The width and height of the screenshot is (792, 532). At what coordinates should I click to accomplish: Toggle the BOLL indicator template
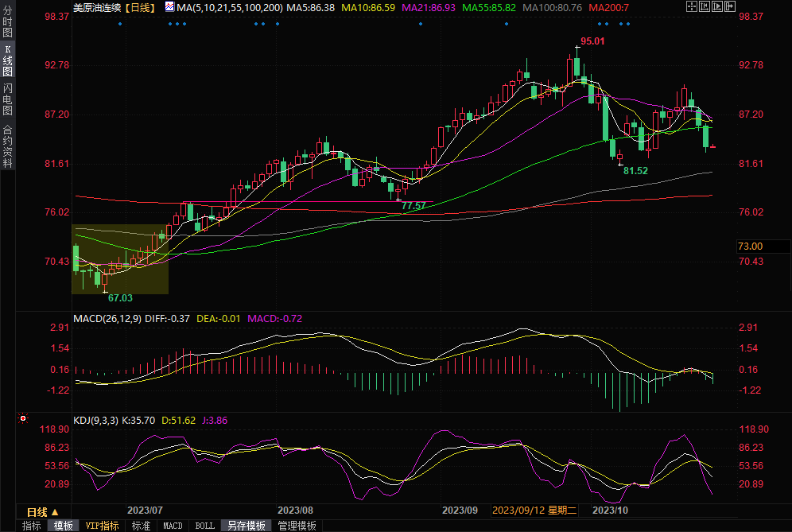(x=204, y=526)
